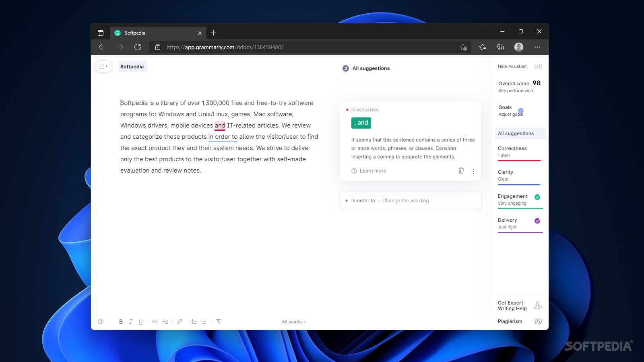Open browser collections
This screenshot has height=362, width=644.
(x=500, y=47)
